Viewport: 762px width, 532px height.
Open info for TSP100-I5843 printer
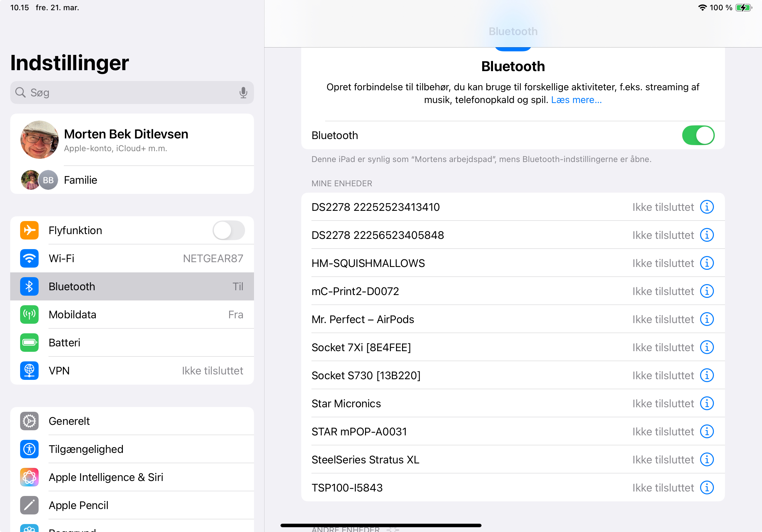click(x=706, y=488)
